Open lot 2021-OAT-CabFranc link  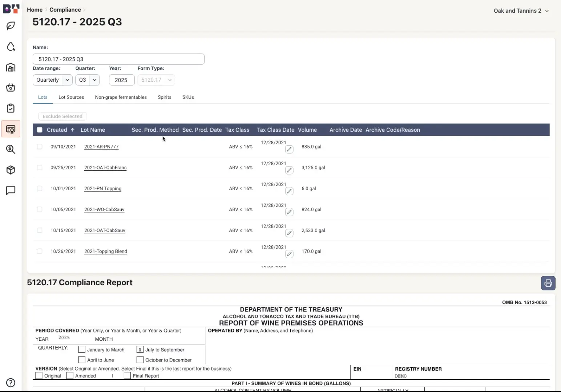tap(105, 167)
